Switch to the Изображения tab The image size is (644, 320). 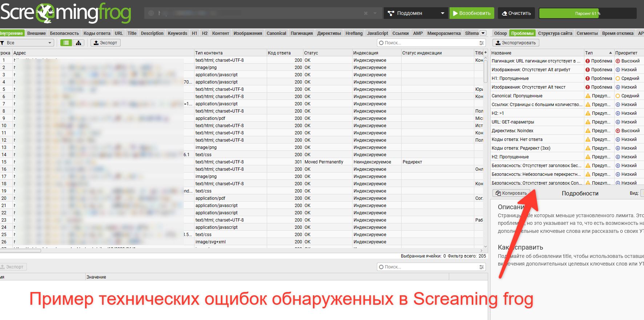(248, 33)
